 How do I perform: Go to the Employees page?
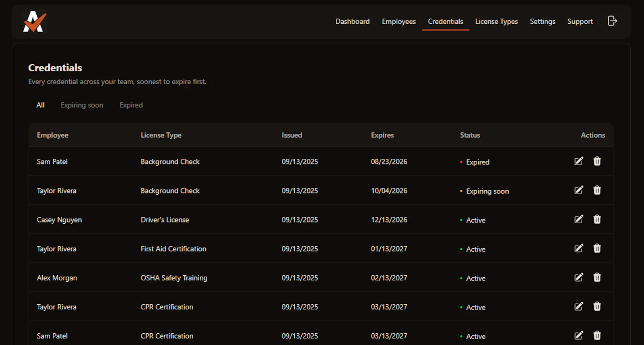(x=399, y=21)
